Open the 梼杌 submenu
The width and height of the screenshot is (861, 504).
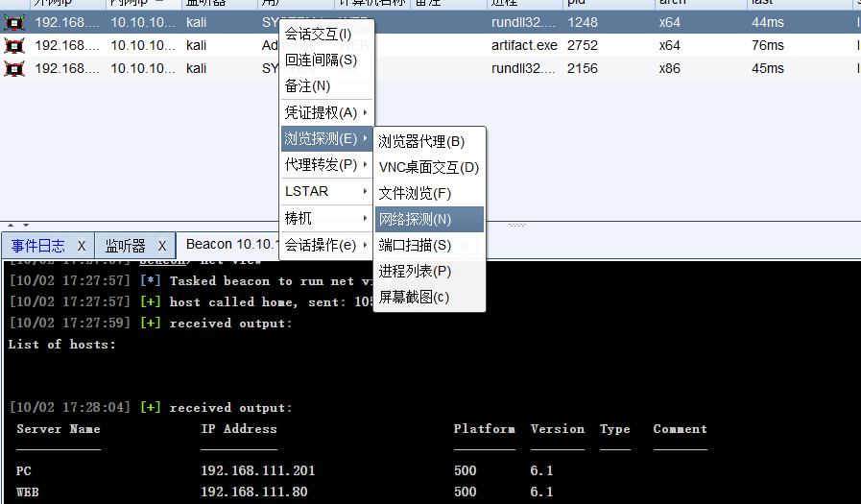coord(326,218)
